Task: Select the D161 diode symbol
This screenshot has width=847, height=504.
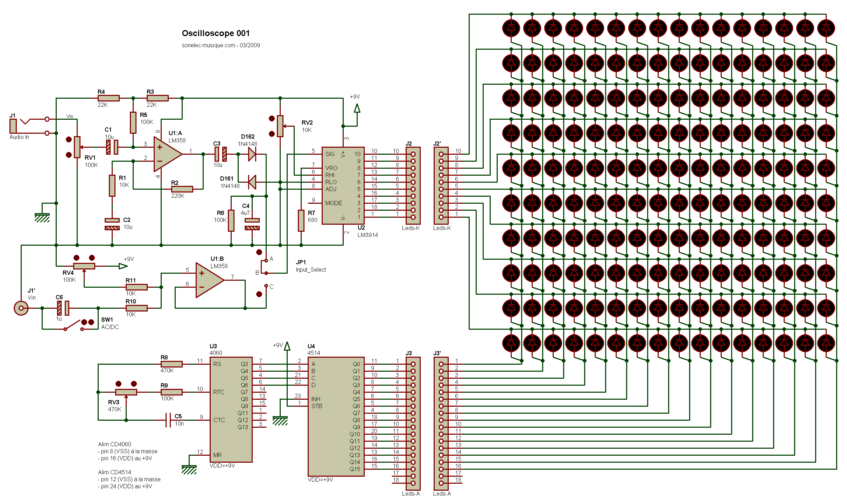Action: coord(252,182)
